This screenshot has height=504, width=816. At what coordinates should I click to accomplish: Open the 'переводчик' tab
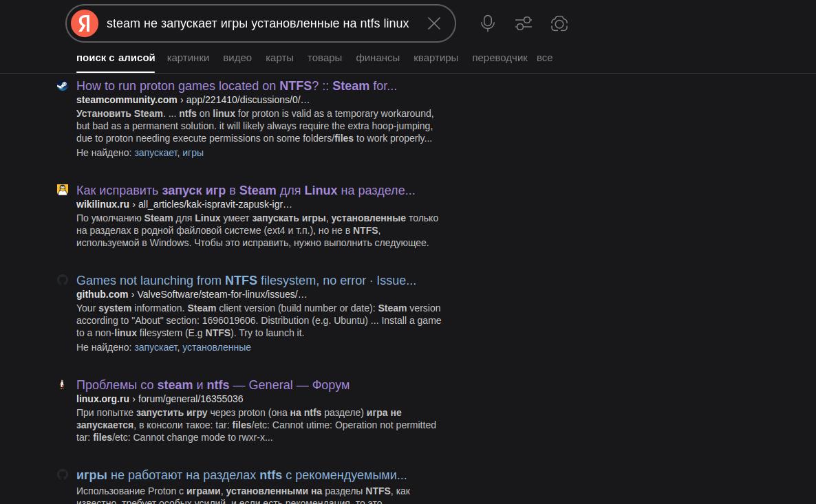point(500,58)
